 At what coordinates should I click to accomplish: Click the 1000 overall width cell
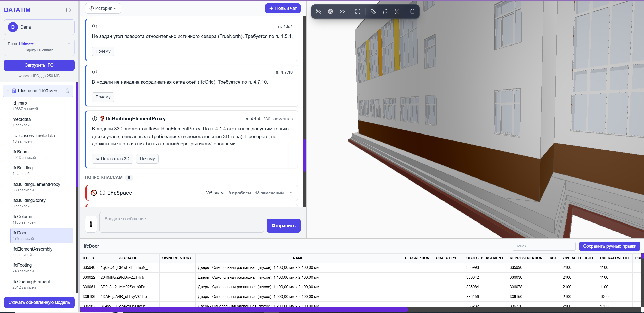pyautogui.click(x=615, y=297)
